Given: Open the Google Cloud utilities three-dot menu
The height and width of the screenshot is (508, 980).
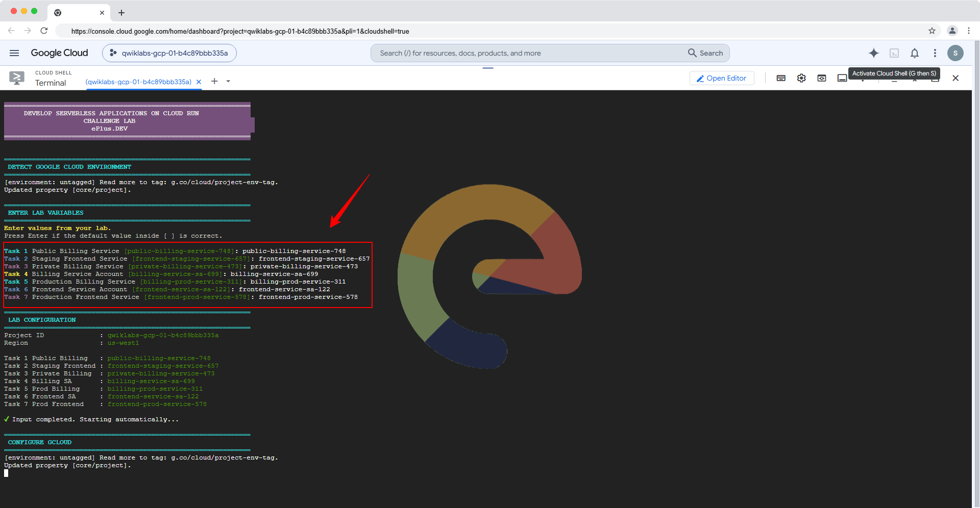Looking at the screenshot, I should click(x=935, y=53).
